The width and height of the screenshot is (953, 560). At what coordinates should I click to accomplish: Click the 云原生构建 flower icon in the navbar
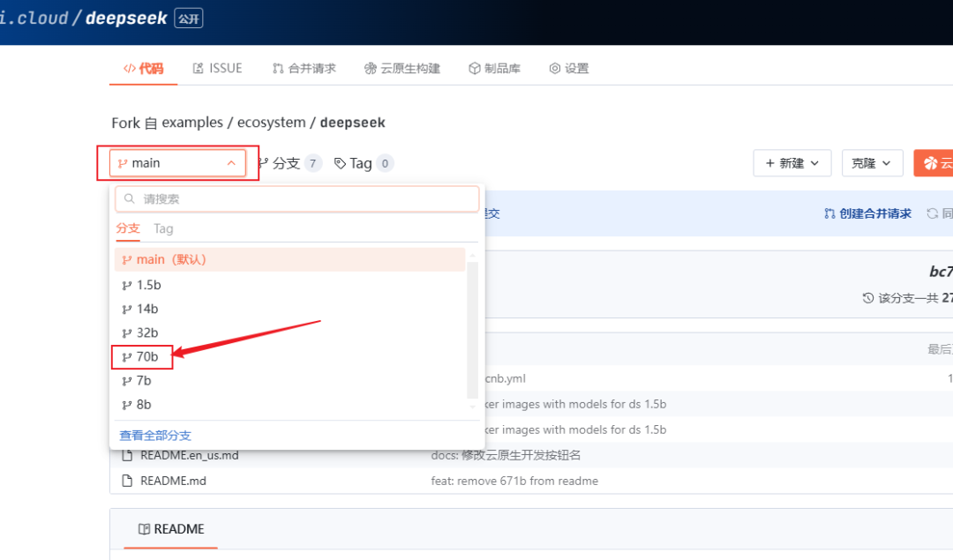point(371,68)
